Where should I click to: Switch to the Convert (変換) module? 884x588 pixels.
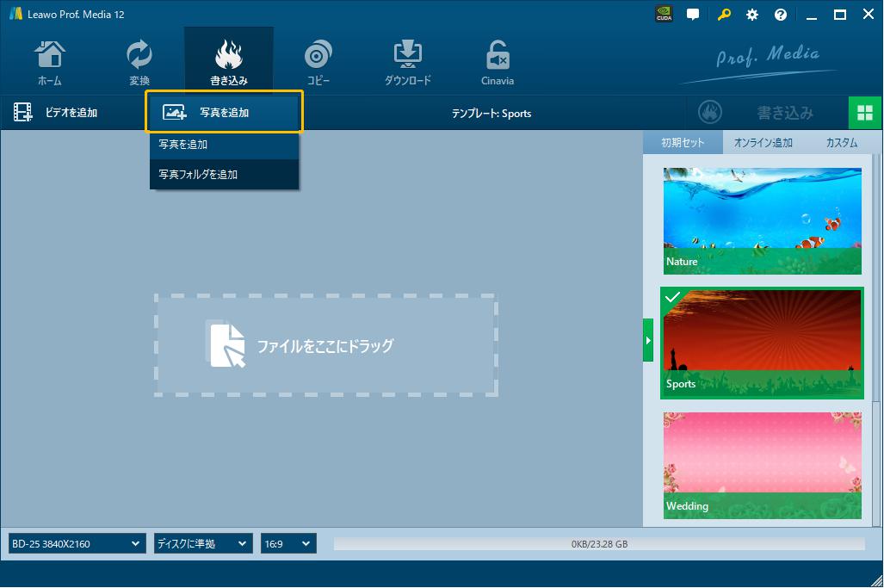pyautogui.click(x=139, y=63)
